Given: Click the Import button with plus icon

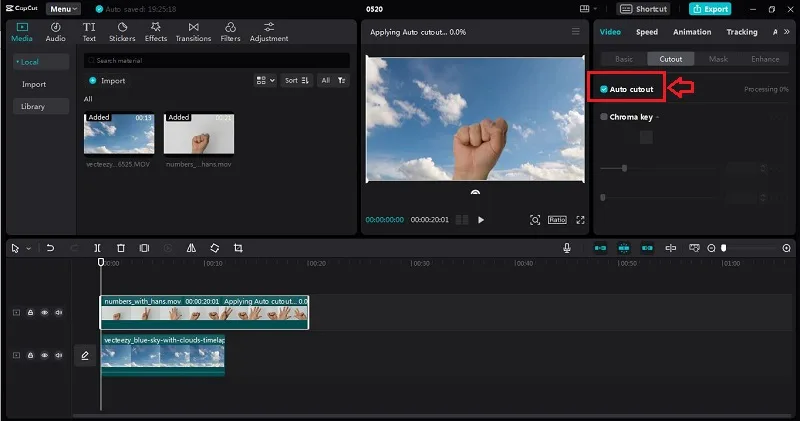Looking at the screenshot, I should tap(107, 81).
